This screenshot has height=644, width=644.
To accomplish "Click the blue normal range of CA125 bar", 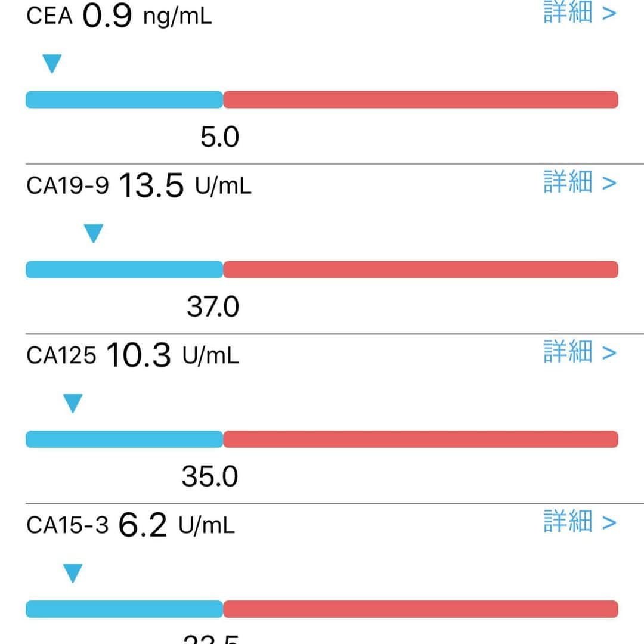I will (125, 439).
